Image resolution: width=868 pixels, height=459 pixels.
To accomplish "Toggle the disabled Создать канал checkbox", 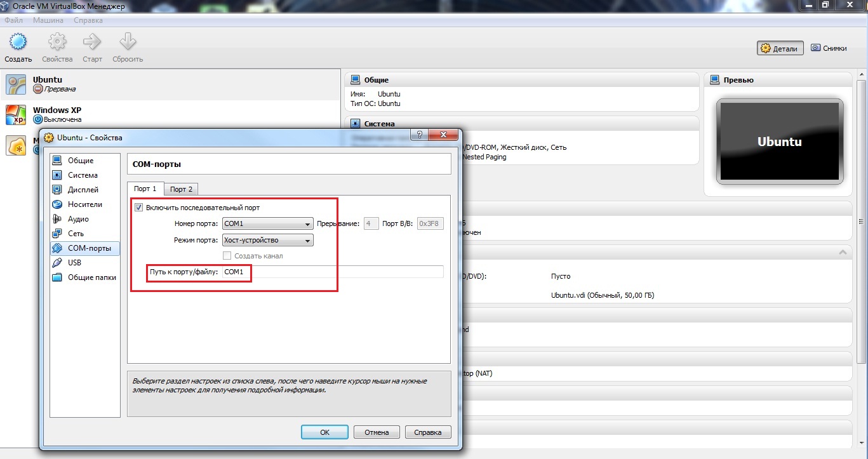I will click(227, 255).
